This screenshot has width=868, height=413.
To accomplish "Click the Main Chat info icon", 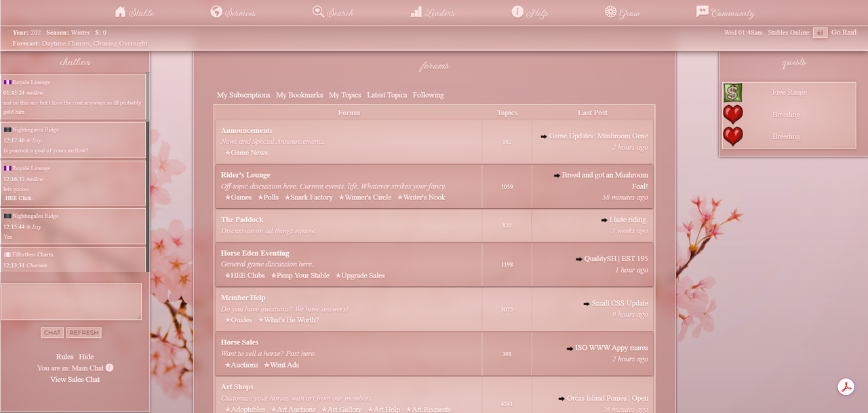I will (109, 368).
